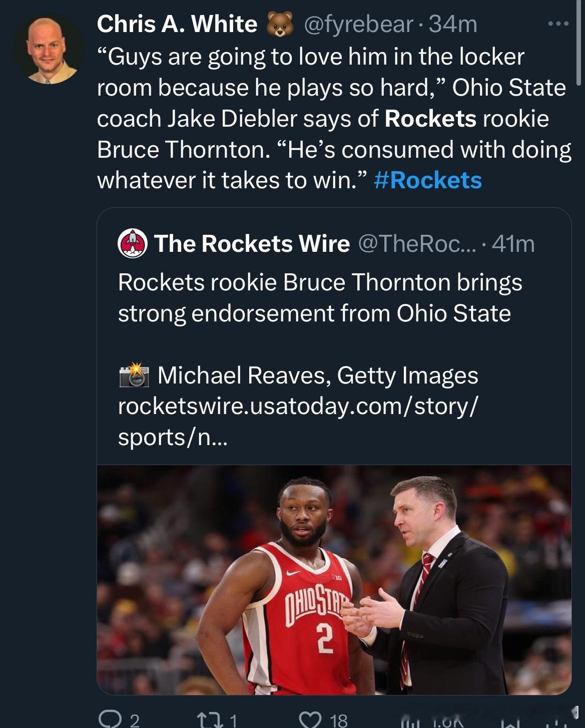585x728 pixels.
Task: Open The Rockets Wire avatar logo
Action: coord(132,244)
